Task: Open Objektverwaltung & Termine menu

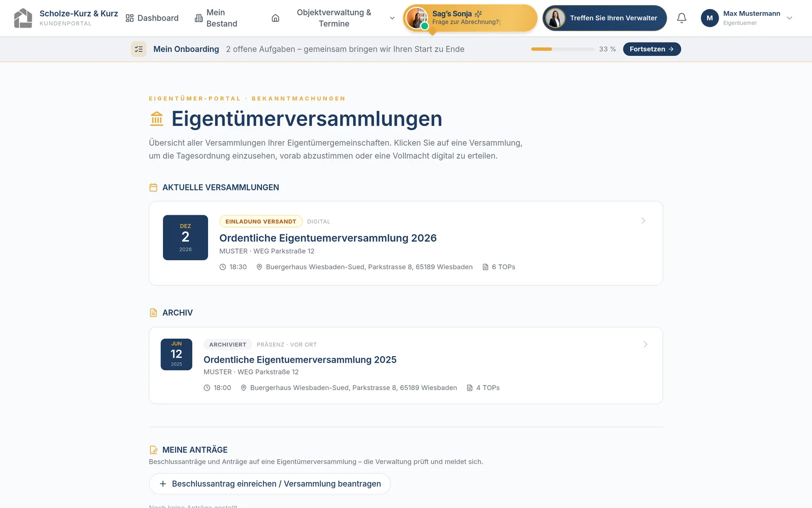Action: [334, 18]
